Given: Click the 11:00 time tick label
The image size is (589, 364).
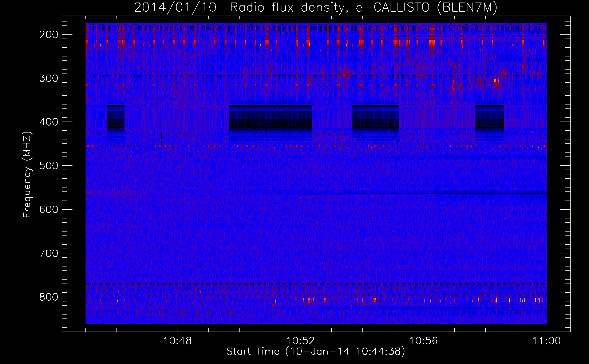Looking at the screenshot, I should tap(547, 341).
